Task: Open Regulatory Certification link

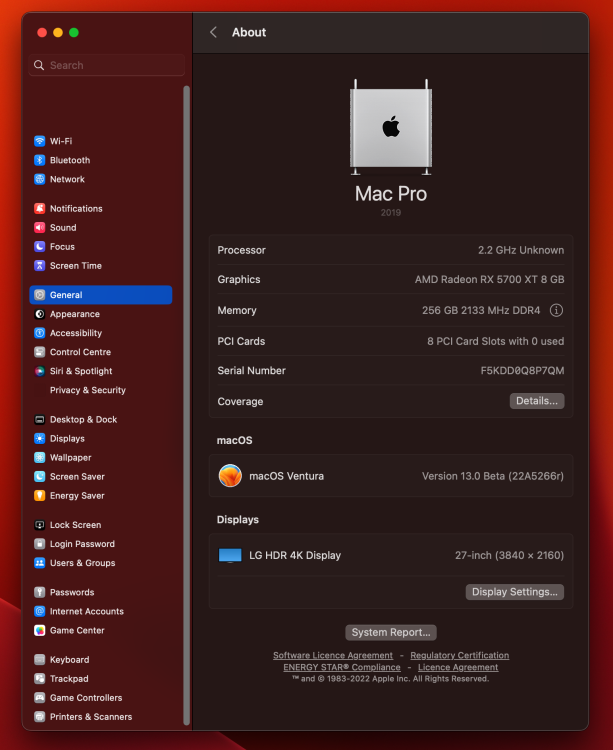Action: [460, 655]
